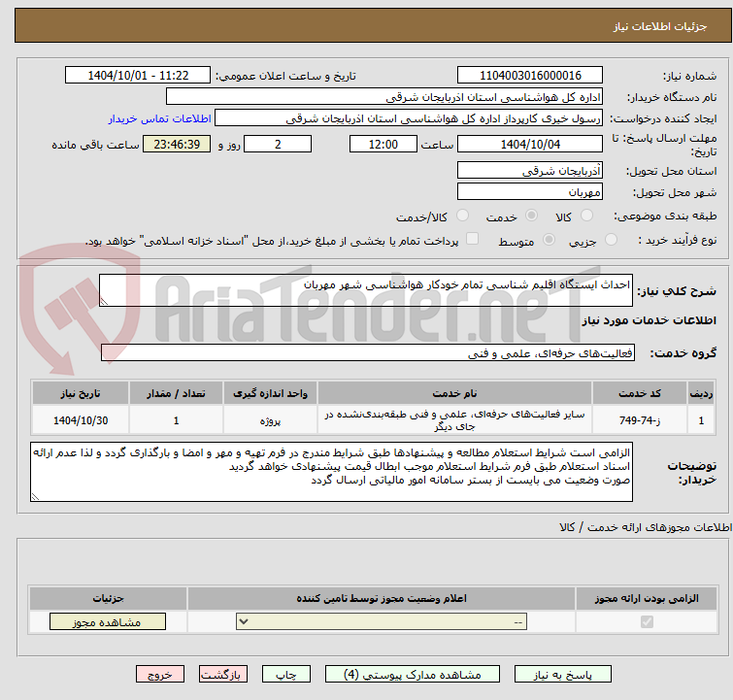This screenshot has width=733, height=700.
Task: Click the استان محل تحویل field
Action: coord(530,170)
